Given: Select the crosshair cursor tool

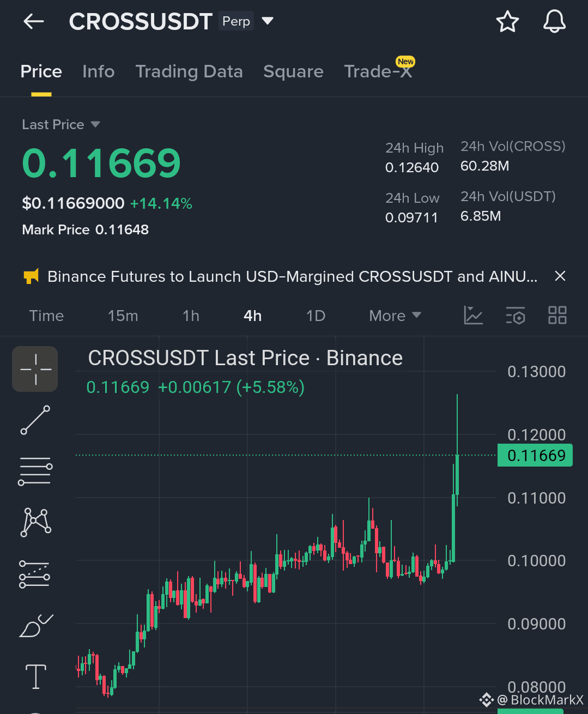Looking at the screenshot, I should pos(35,369).
